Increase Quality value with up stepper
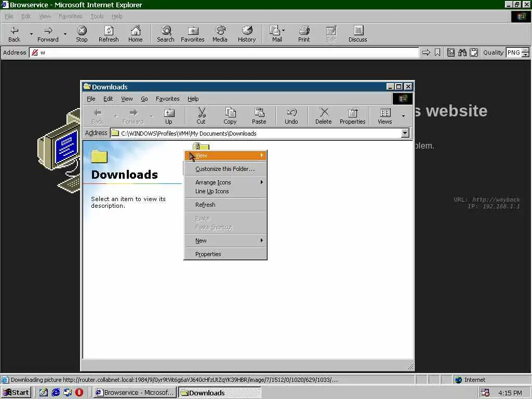 pyautogui.click(x=525, y=50)
